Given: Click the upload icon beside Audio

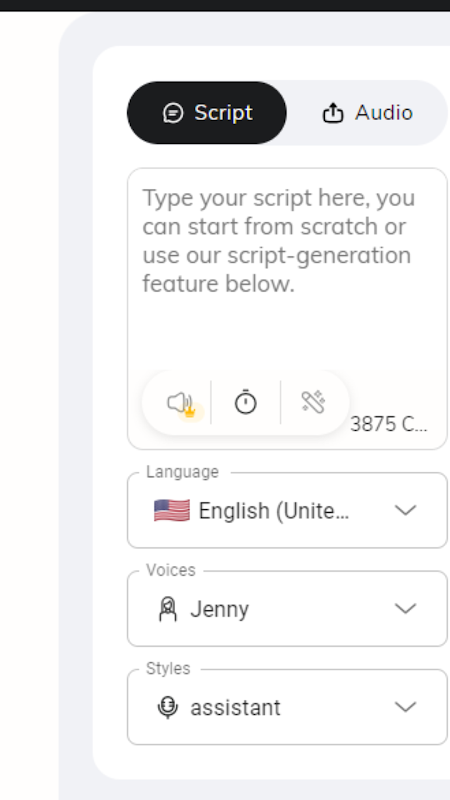Looking at the screenshot, I should point(333,113).
